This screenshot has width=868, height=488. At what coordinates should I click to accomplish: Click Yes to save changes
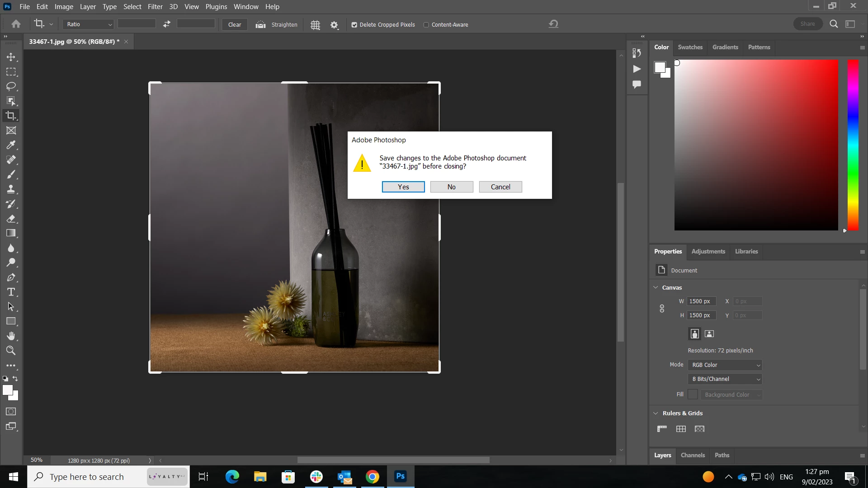point(403,187)
